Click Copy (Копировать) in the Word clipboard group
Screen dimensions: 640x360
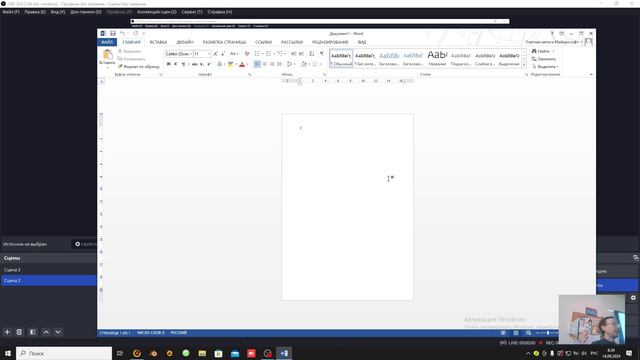pyautogui.click(x=131, y=59)
